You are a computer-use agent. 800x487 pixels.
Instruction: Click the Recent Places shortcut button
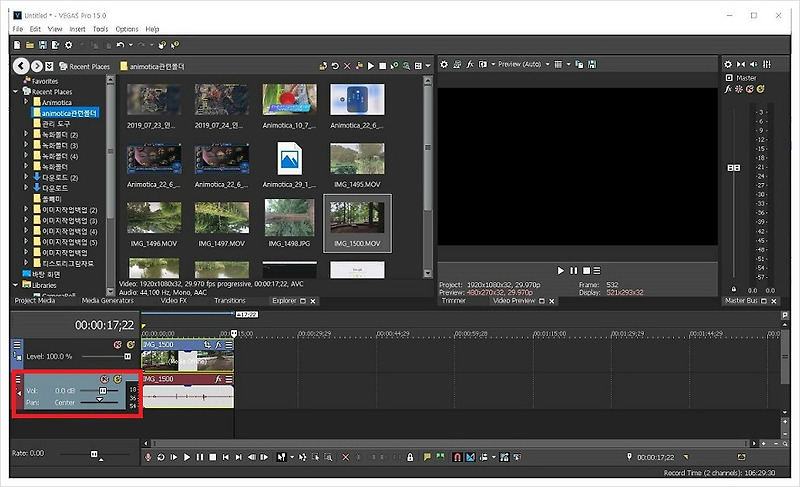point(85,66)
